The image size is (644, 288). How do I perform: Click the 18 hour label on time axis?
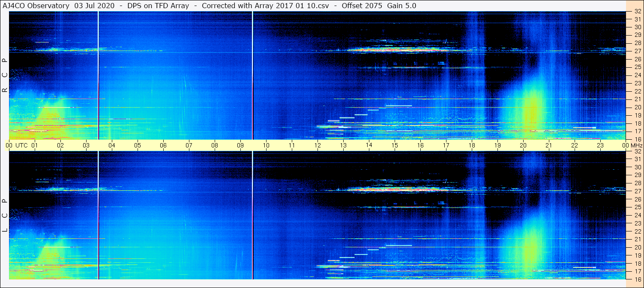click(x=472, y=145)
